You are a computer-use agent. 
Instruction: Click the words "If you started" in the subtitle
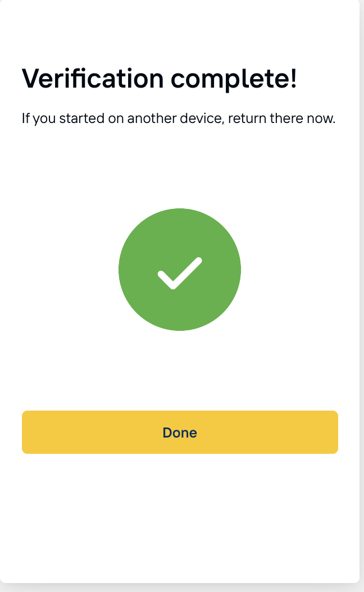[x=53, y=119]
